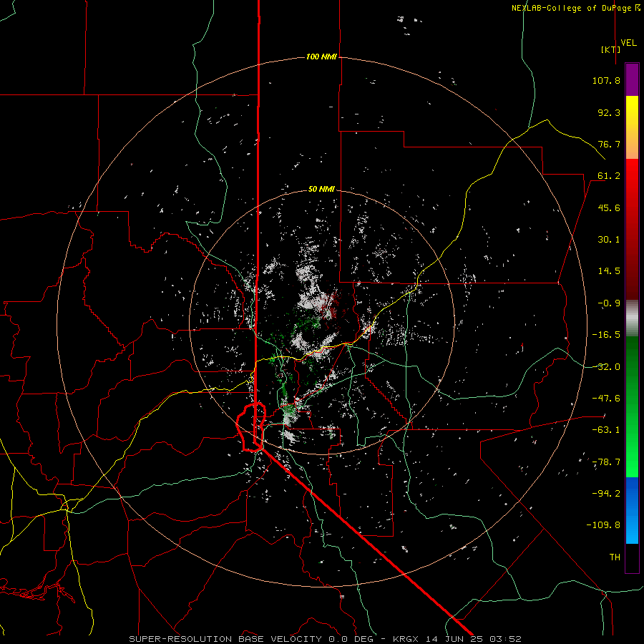Click the 50 NMI range ring label
The image size is (644, 644).
pos(321,189)
